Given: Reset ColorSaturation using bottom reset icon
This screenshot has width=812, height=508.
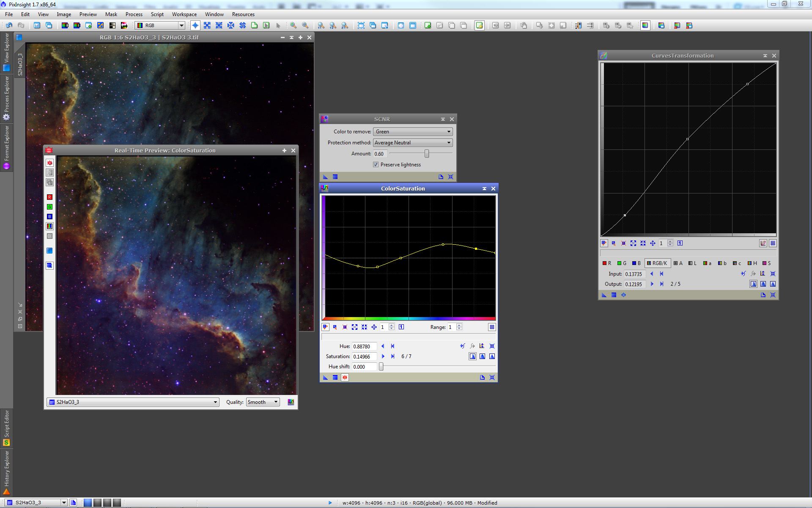Looking at the screenshot, I should [x=492, y=378].
